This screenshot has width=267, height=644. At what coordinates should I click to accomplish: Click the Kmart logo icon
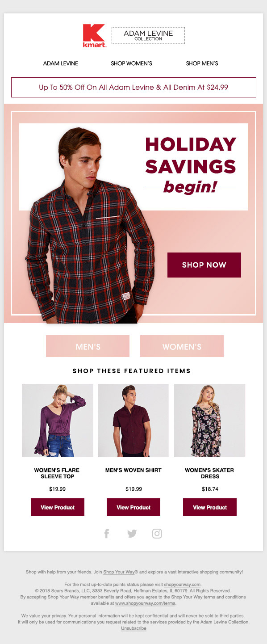94,36
